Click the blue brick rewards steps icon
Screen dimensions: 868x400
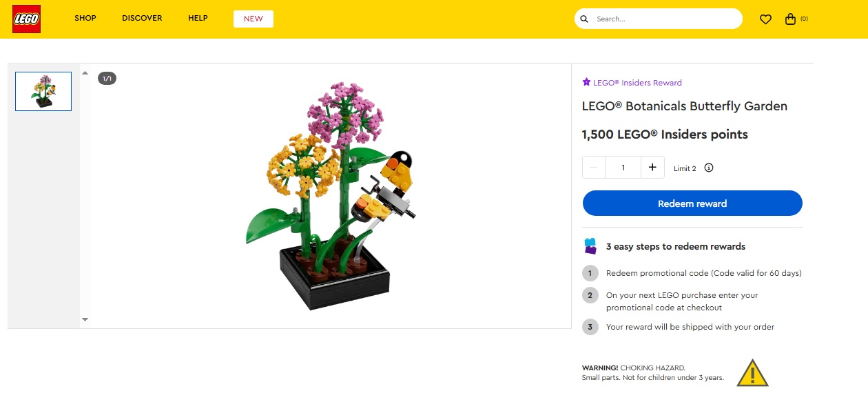pyautogui.click(x=590, y=246)
